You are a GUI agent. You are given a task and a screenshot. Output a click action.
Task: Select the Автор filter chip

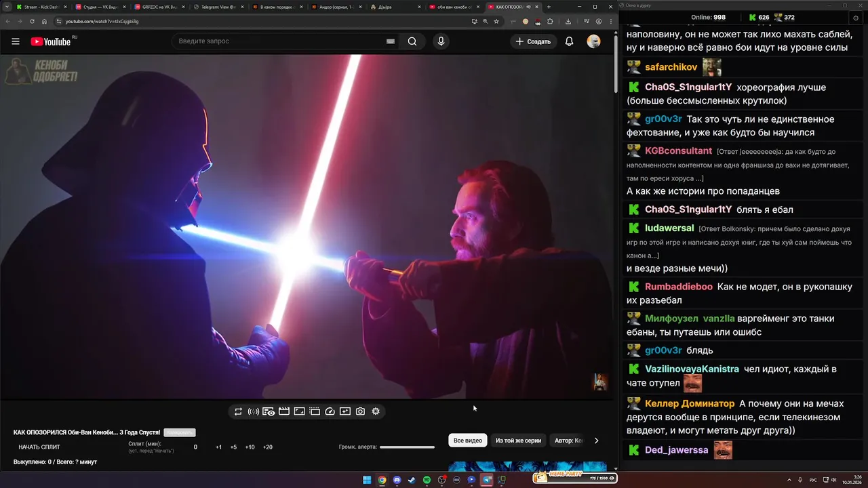point(568,441)
